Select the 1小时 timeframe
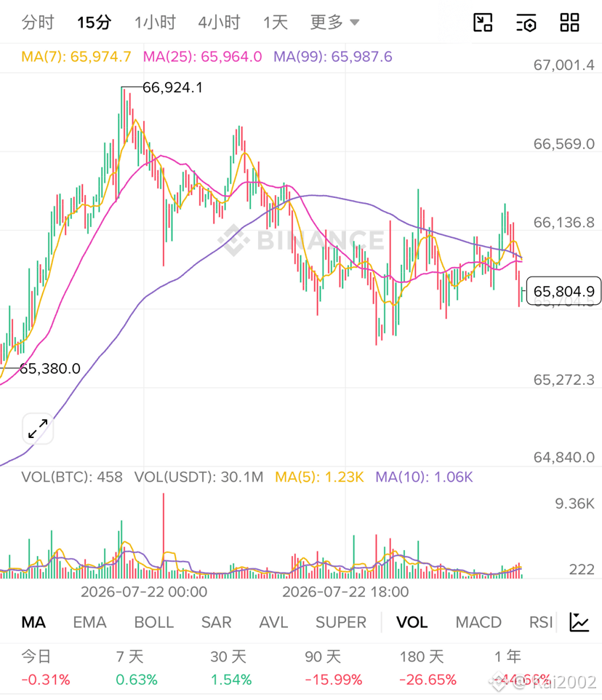 point(155,22)
